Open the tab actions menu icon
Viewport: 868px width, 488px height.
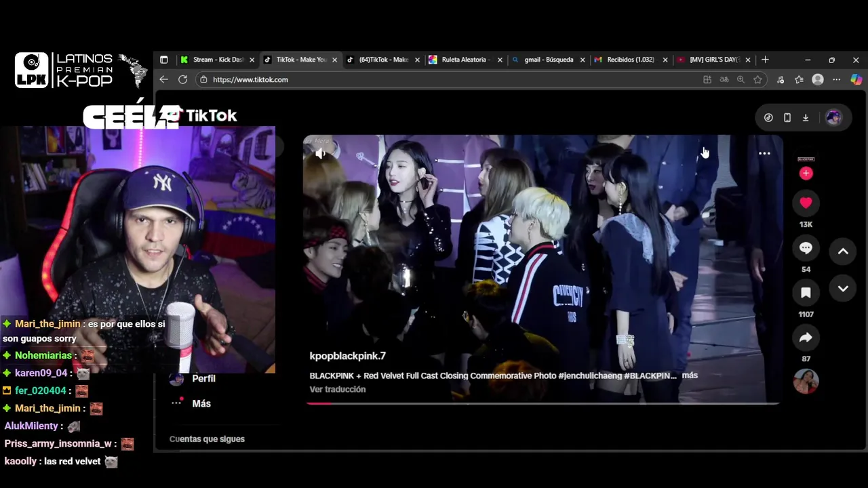[163, 60]
